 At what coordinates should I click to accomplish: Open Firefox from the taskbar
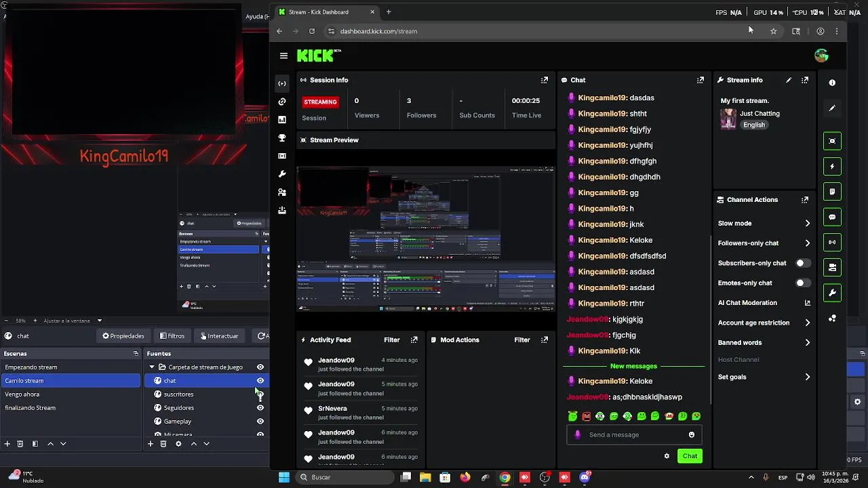pyautogui.click(x=465, y=477)
